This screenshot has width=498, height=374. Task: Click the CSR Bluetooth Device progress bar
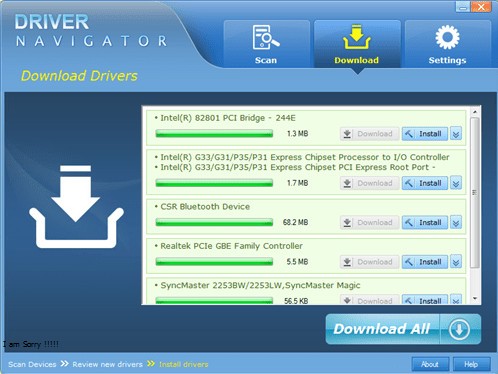click(x=214, y=223)
